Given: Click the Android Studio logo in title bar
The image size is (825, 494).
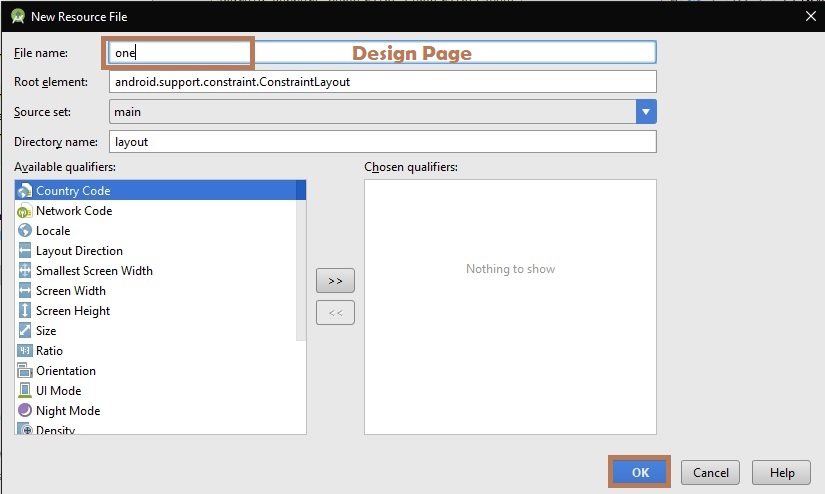Looking at the screenshot, I should click(x=18, y=16).
